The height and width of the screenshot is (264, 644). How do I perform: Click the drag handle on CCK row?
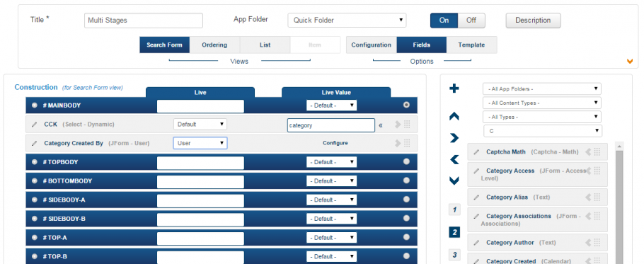point(407,124)
